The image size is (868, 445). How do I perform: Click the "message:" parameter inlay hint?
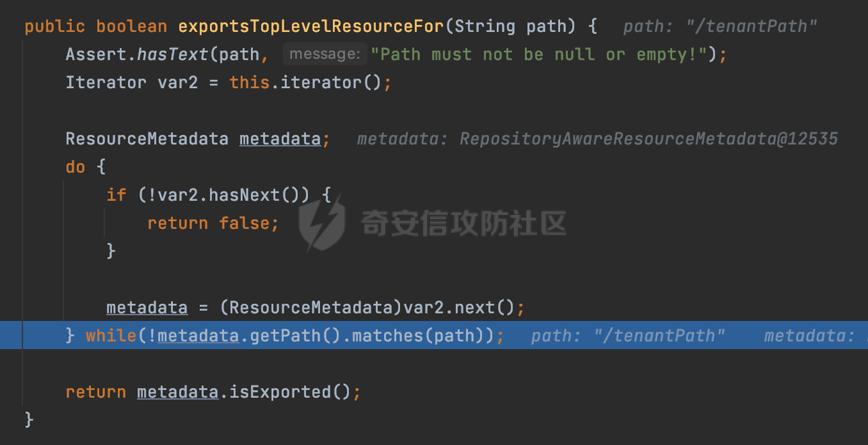point(323,54)
